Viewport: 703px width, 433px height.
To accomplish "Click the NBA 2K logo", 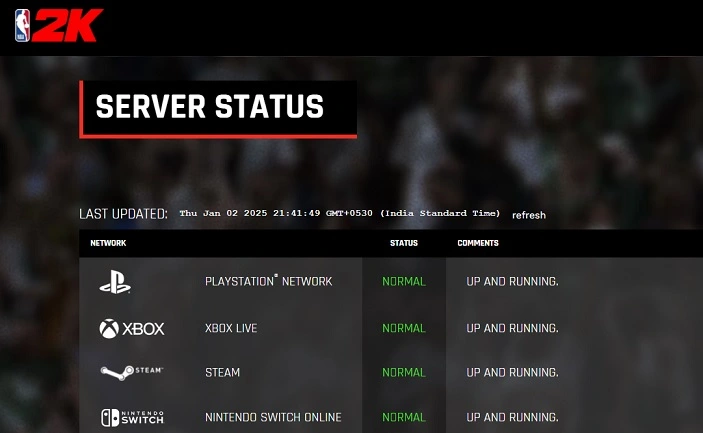I will pos(59,26).
